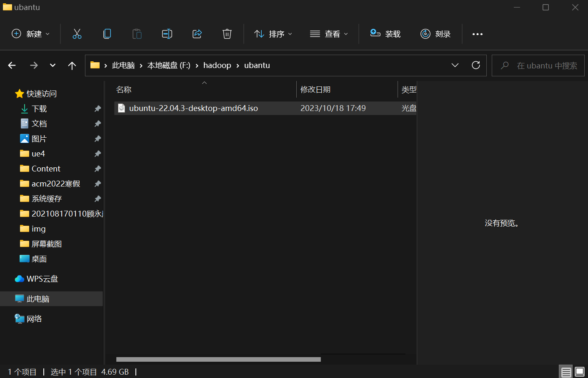Click hadoop in the breadcrumb path
The image size is (588, 378).
[217, 66]
